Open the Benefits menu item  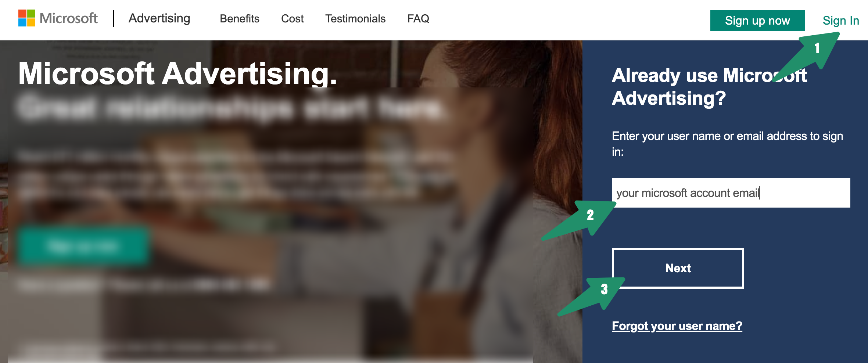click(240, 19)
